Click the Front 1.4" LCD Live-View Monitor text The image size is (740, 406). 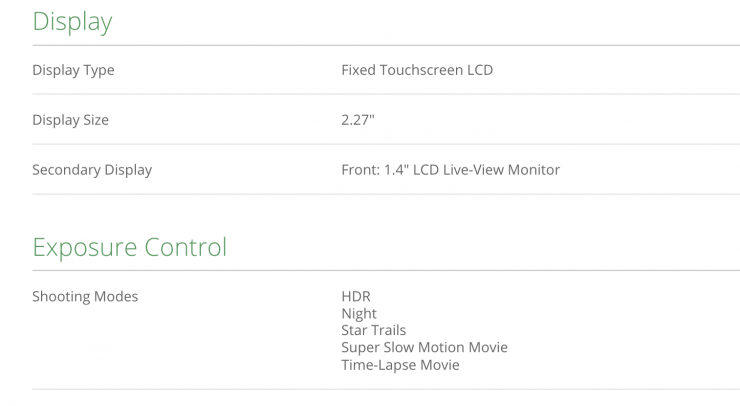click(450, 170)
